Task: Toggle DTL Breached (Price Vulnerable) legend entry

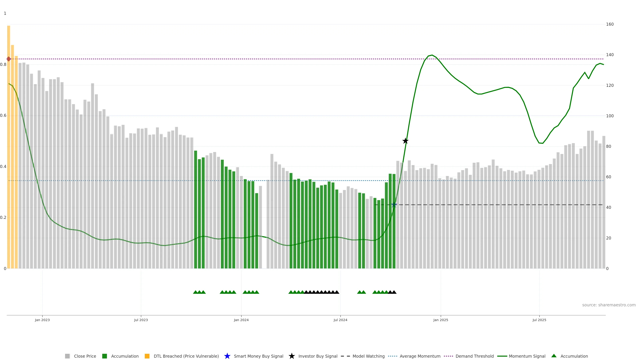Action: [186, 356]
